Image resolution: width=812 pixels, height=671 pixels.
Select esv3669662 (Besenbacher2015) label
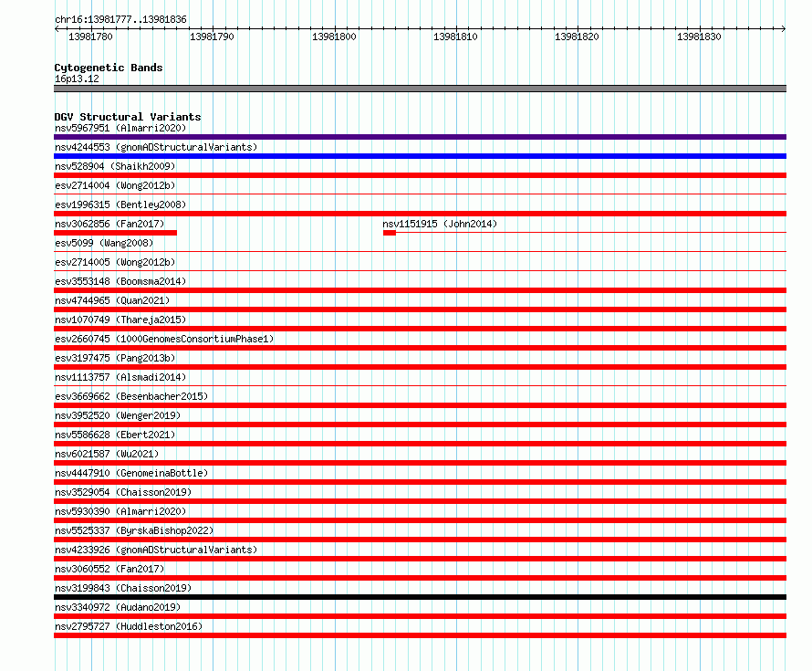pyautogui.click(x=131, y=396)
